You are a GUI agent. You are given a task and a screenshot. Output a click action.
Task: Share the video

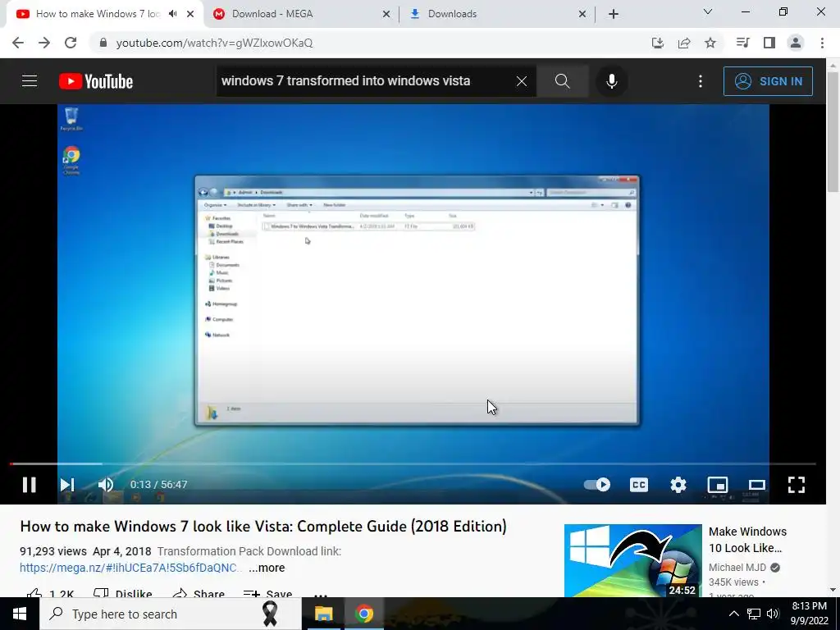(199, 594)
